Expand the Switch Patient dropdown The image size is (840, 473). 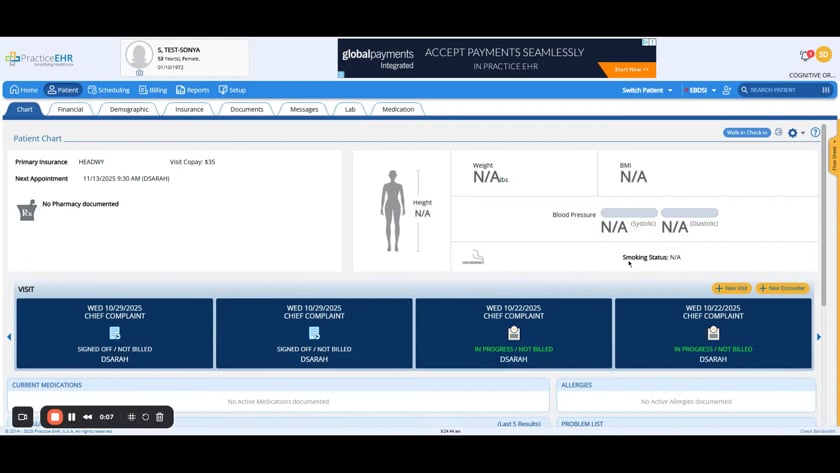(647, 90)
